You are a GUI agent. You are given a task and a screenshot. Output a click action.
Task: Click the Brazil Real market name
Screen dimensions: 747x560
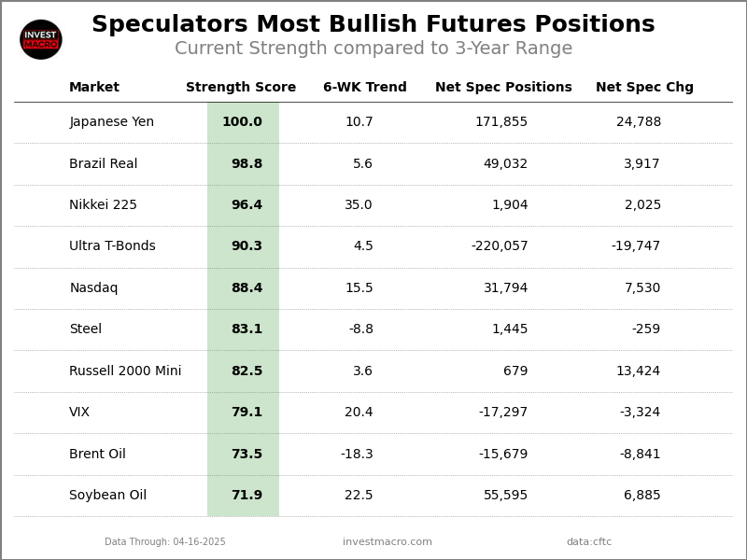click(103, 164)
